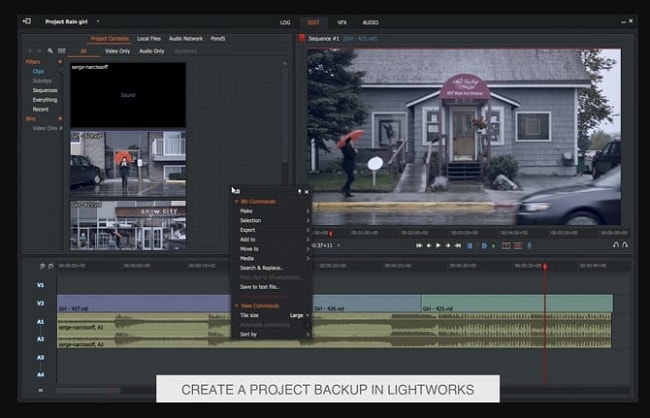Image resolution: width=650 pixels, height=418 pixels.
Task: Click the red delete section icon in viewer controls
Action: [506, 246]
